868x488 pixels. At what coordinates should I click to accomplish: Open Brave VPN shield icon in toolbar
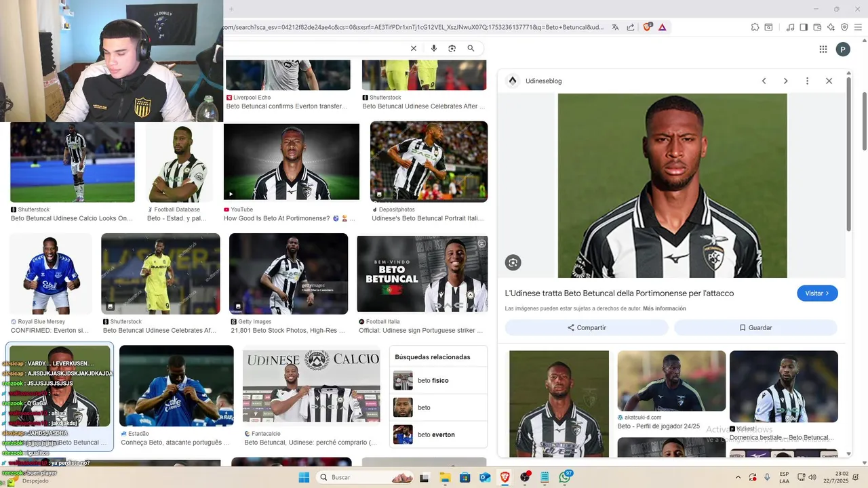tap(844, 27)
